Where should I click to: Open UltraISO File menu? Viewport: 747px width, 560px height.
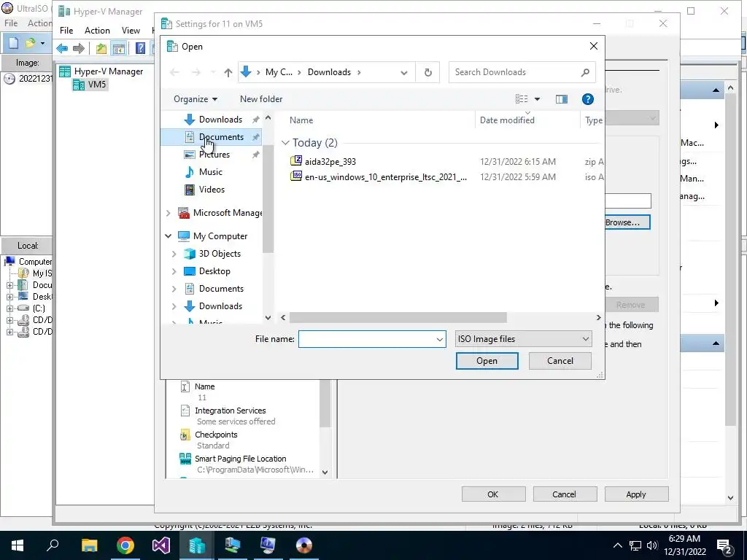coord(11,23)
